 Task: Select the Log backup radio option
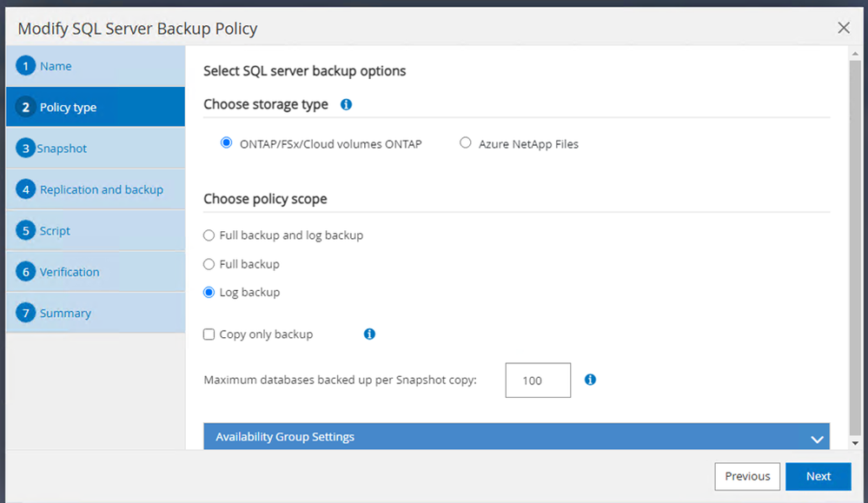tap(209, 293)
